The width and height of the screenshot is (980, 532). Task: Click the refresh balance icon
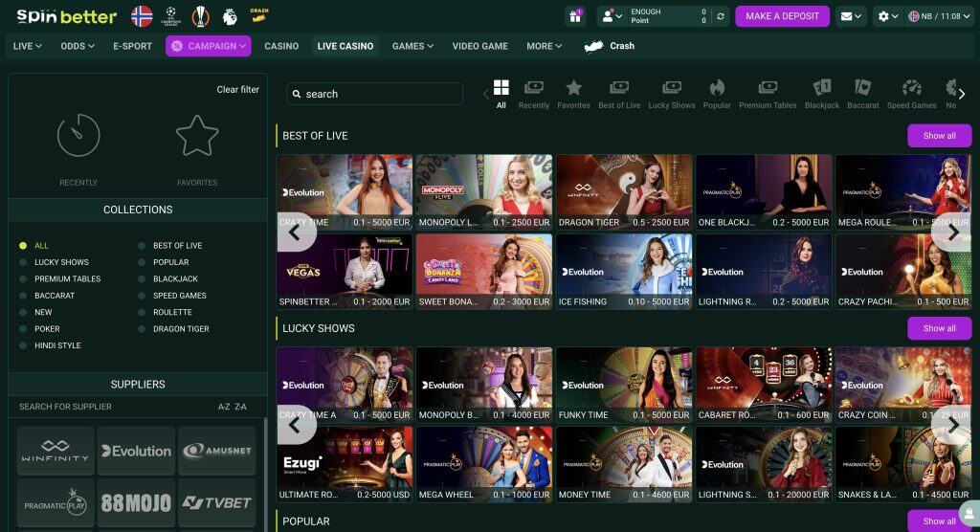coord(721,16)
